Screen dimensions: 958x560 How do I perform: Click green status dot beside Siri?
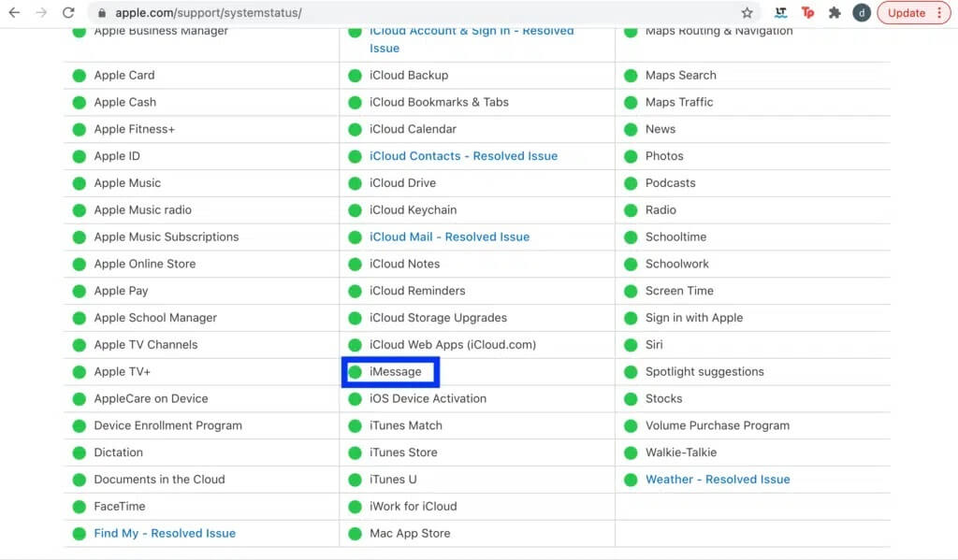(631, 344)
